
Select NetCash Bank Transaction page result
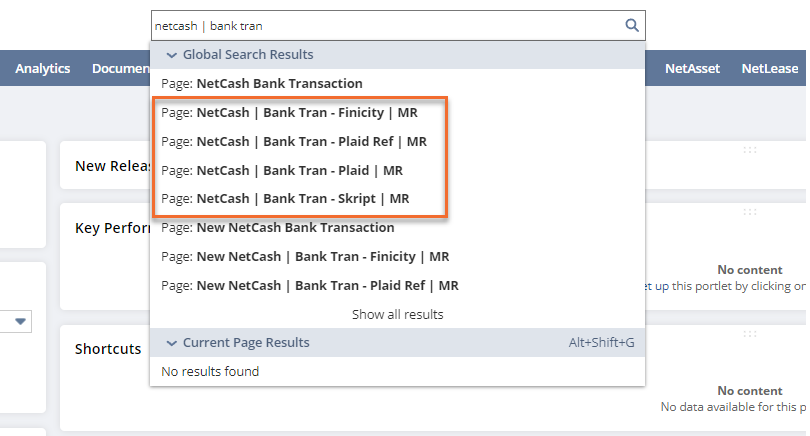click(x=397, y=84)
